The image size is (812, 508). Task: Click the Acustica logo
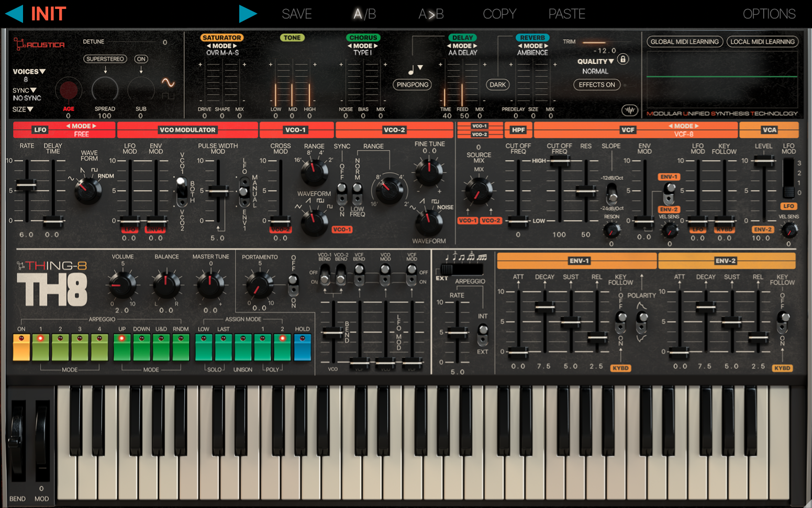(x=39, y=44)
